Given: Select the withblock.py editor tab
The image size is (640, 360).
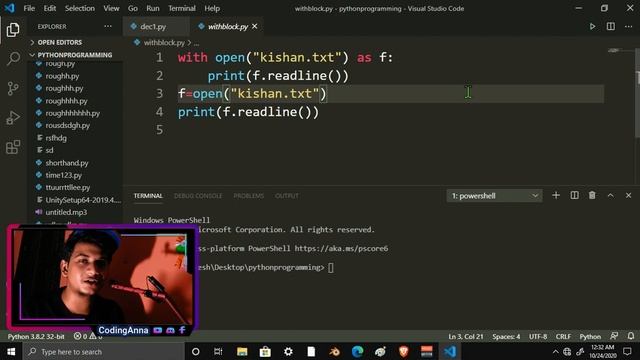Looking at the screenshot, I should [x=227, y=27].
